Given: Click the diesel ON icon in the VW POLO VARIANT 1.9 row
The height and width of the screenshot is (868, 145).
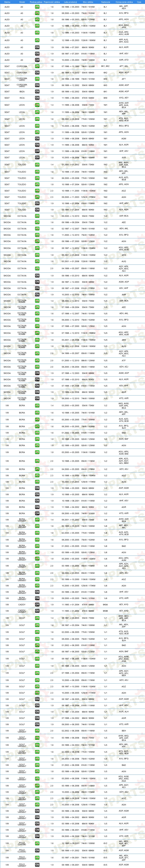Looking at the screenshot, I should point(37,865).
